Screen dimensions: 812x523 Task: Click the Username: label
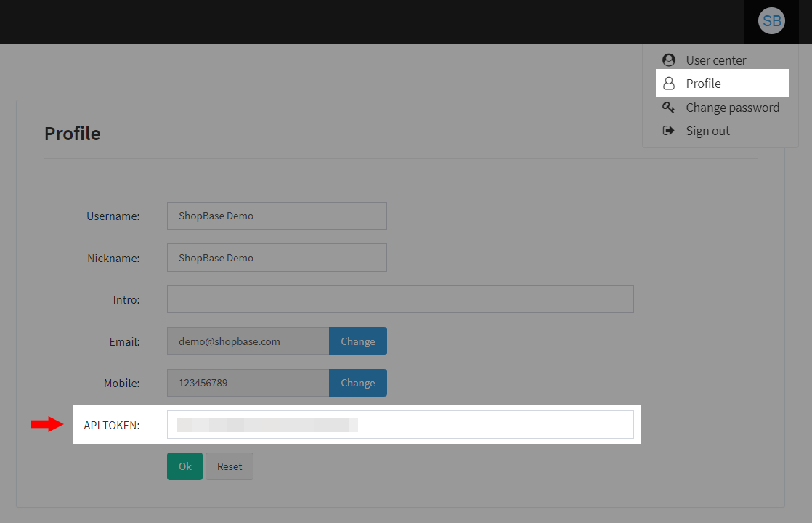(113, 216)
